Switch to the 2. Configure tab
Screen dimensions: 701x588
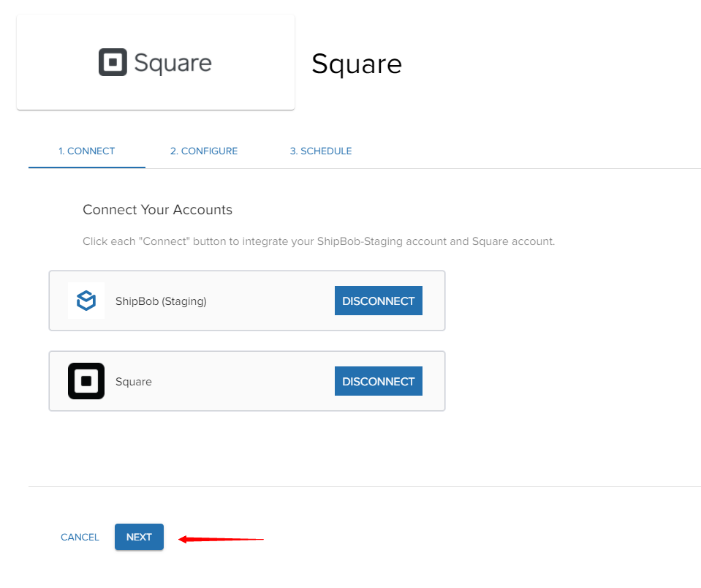pyautogui.click(x=204, y=151)
